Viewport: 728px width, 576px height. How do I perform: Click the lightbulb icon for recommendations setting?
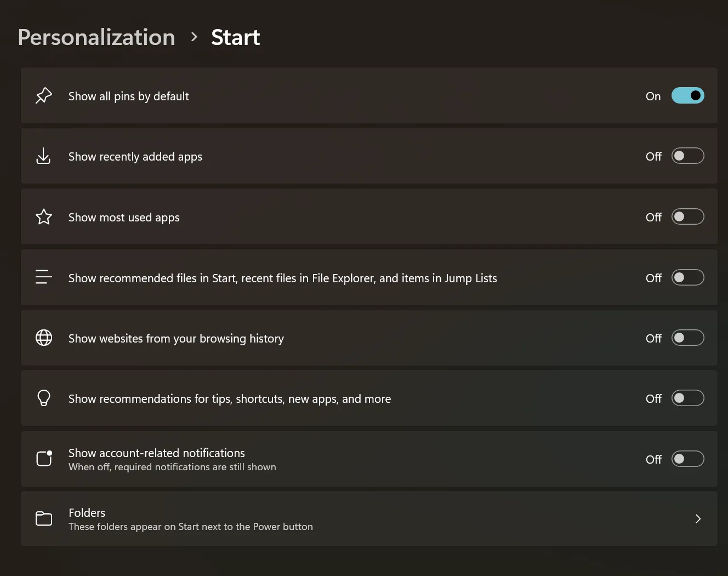44,398
